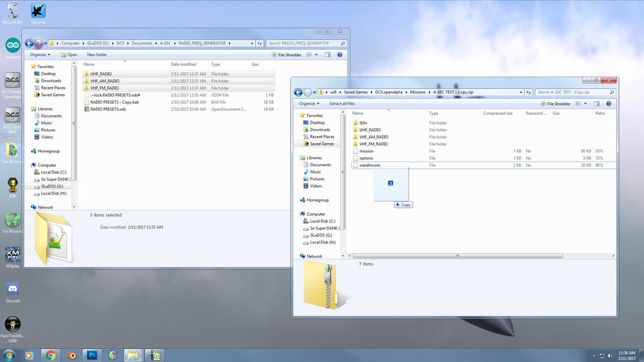Open Organize dropdown in RADIO_FREQ_GENERATOR window
Image resolution: width=644 pixels, height=362 pixels.
tap(40, 55)
